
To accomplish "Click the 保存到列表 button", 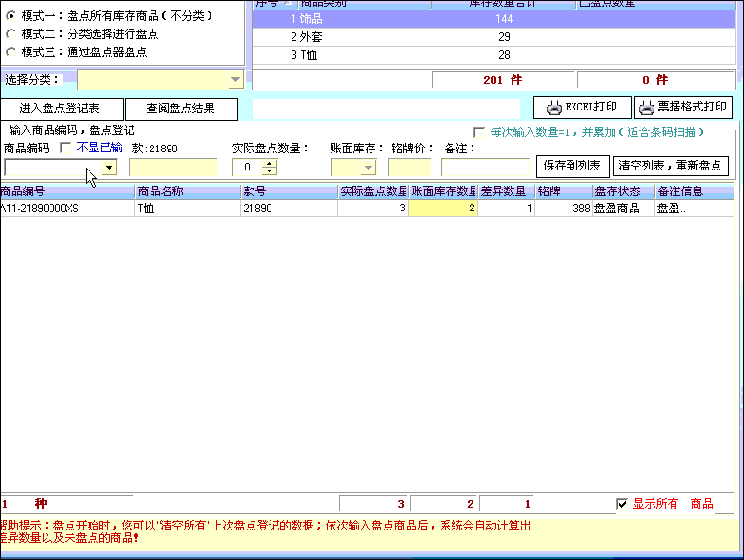I will (573, 166).
